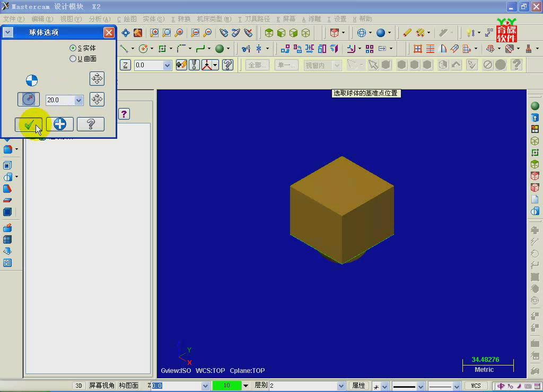Screen dimensions: 543x392
Task: Click the green sphere icon in right toolbar
Action: coord(535,106)
